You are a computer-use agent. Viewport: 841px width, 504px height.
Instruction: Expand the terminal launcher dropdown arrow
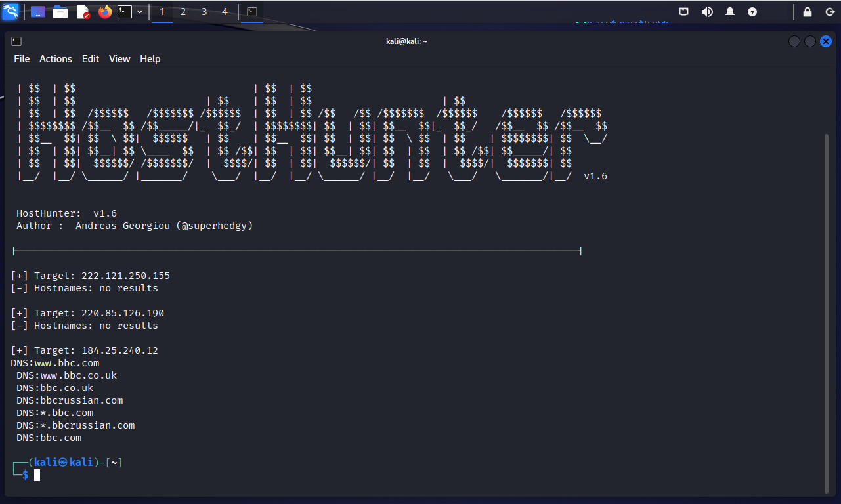(x=140, y=12)
